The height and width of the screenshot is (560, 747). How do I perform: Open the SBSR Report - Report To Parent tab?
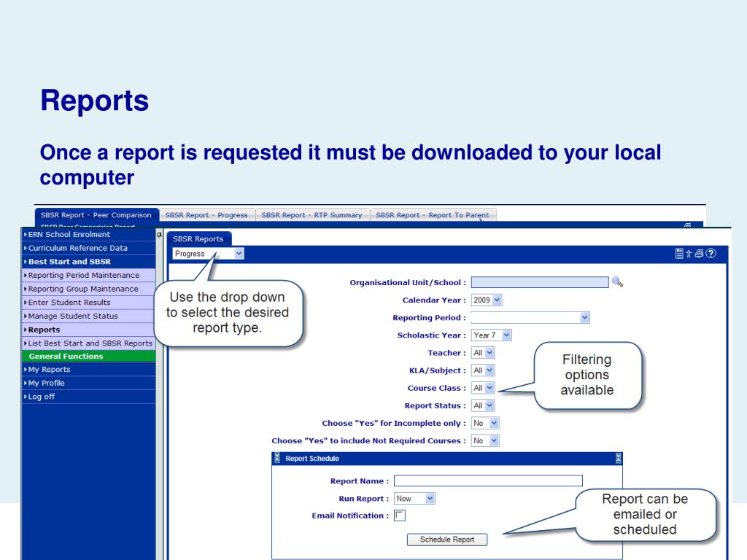tap(433, 214)
